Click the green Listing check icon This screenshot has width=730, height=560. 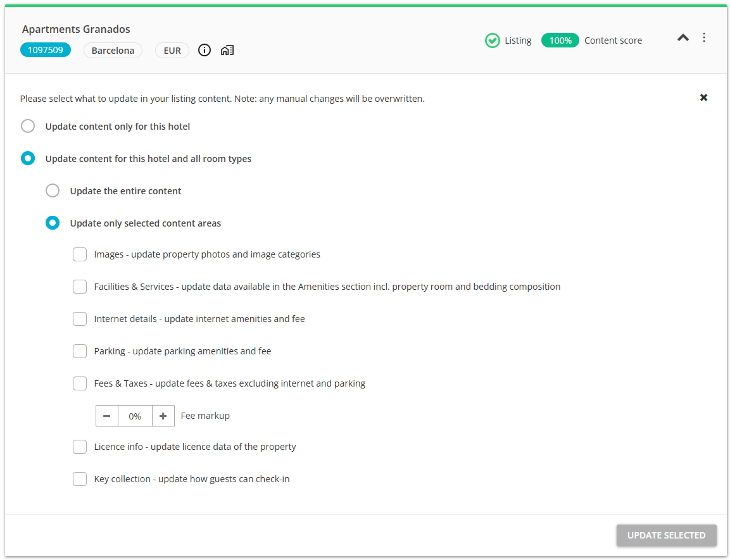click(492, 40)
